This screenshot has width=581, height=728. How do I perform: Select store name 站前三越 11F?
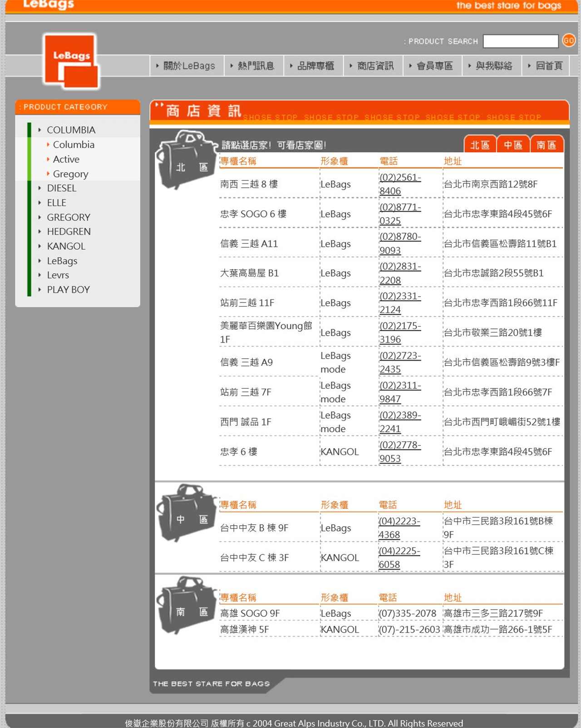click(x=247, y=303)
